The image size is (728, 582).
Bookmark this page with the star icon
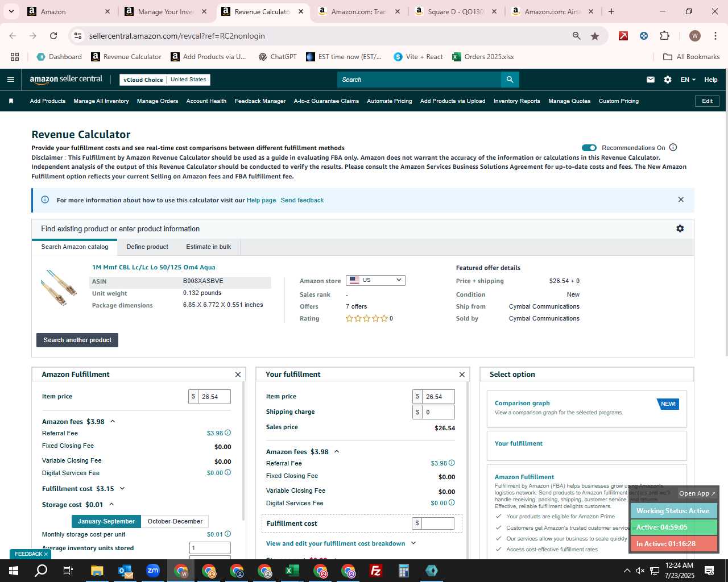click(x=595, y=36)
